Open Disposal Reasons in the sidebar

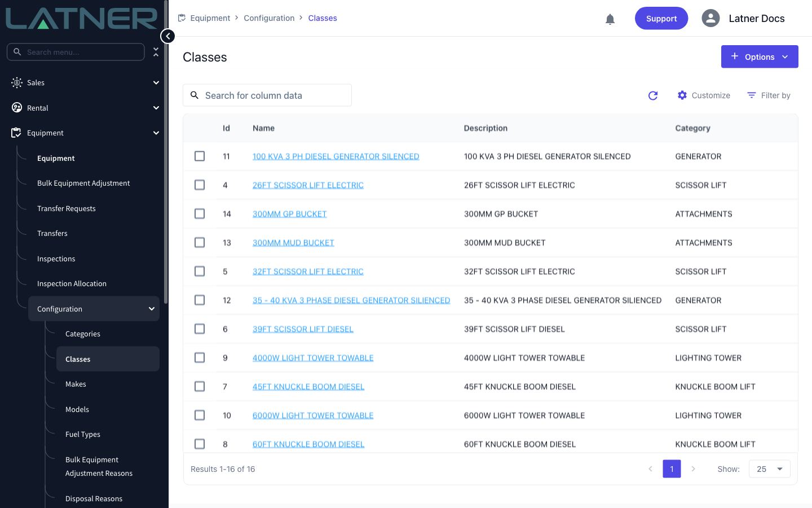coord(94,499)
